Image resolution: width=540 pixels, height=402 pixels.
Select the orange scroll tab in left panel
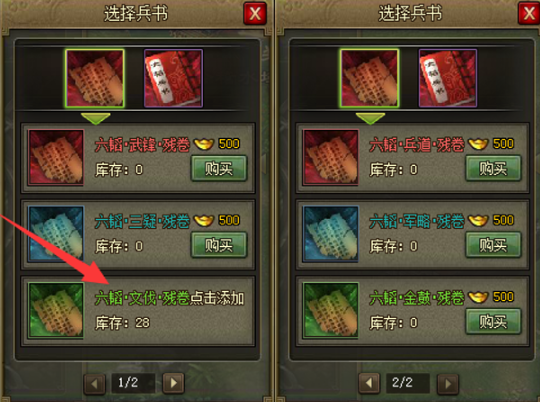[95, 78]
